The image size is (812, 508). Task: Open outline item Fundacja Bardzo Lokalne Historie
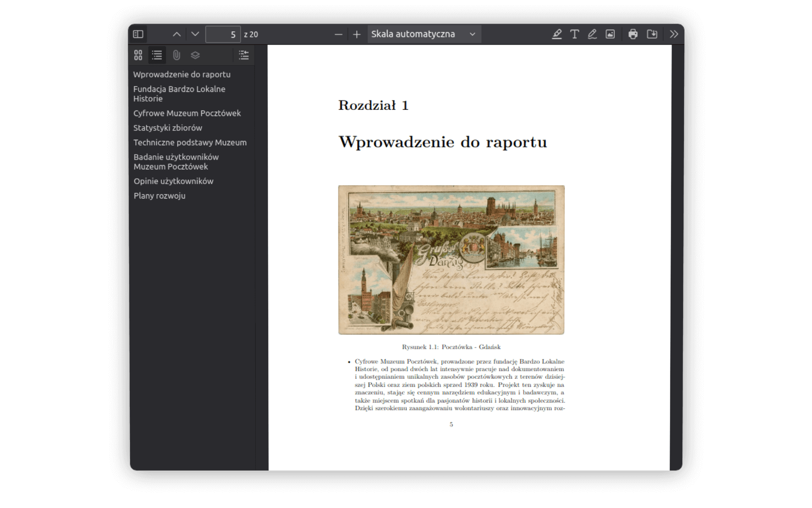[179, 94]
